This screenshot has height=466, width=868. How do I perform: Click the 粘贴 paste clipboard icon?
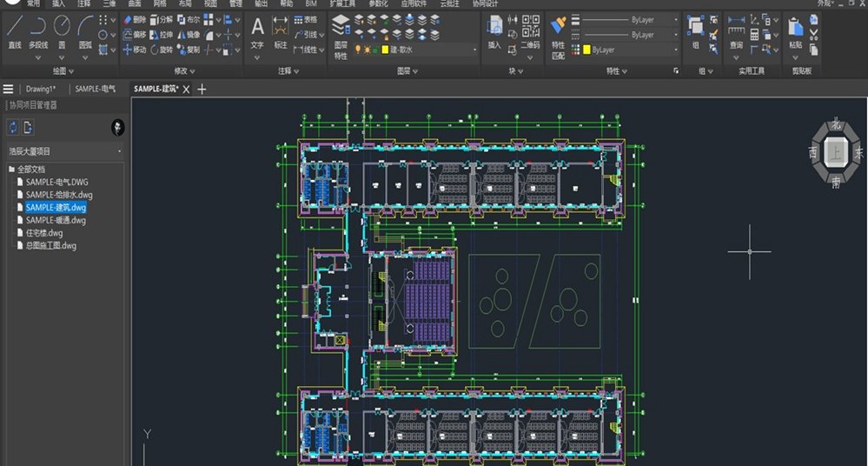(796, 33)
